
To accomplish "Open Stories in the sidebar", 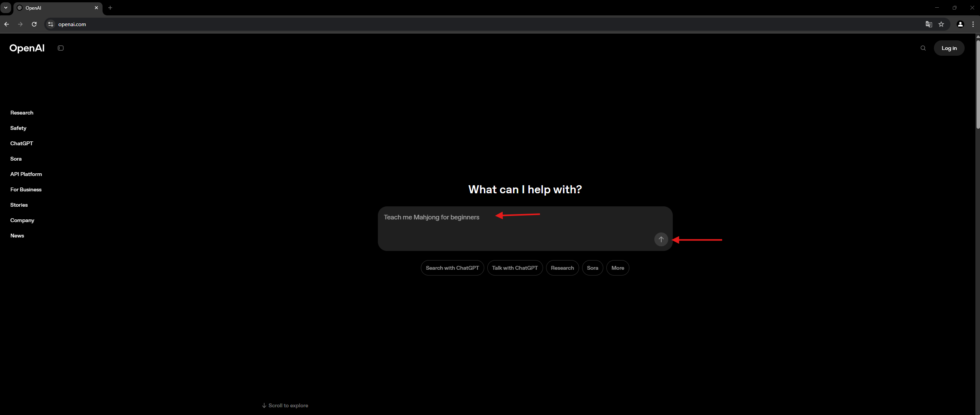I will click(19, 205).
